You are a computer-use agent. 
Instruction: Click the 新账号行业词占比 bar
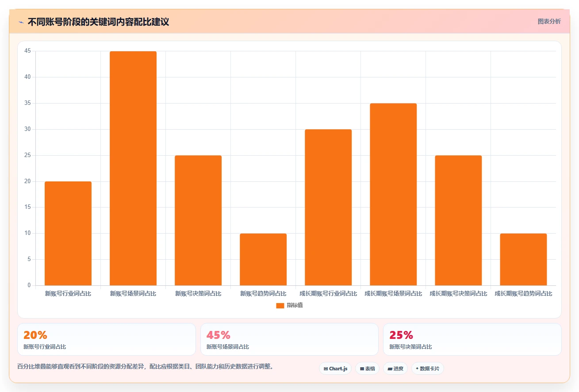(x=68, y=233)
